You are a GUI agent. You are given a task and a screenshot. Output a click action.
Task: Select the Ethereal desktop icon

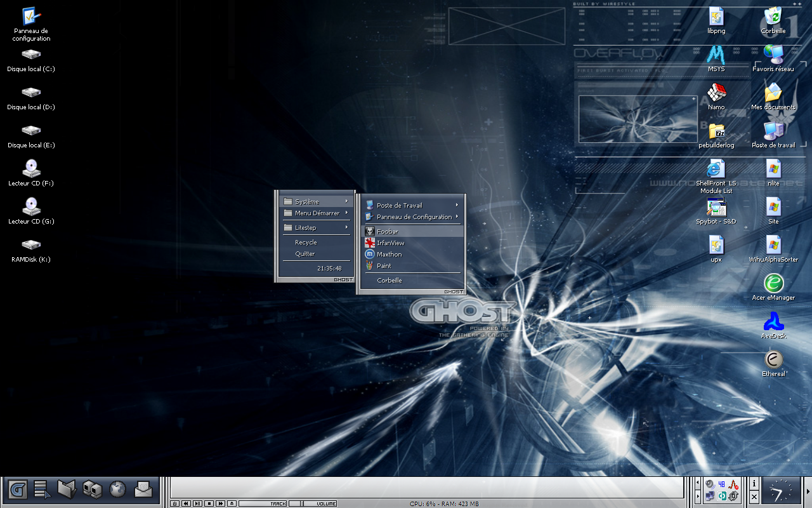(x=773, y=363)
